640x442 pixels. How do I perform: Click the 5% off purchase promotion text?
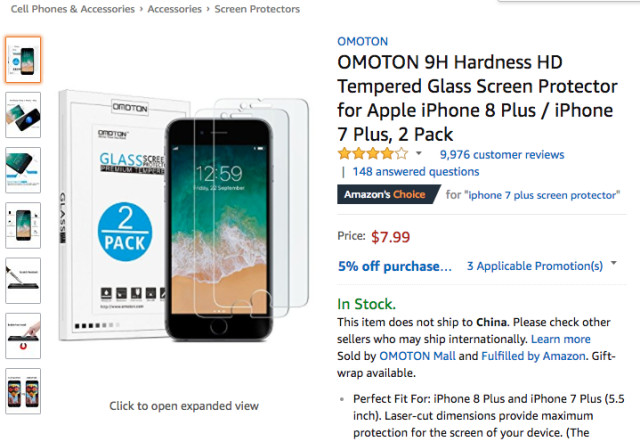coord(395,266)
